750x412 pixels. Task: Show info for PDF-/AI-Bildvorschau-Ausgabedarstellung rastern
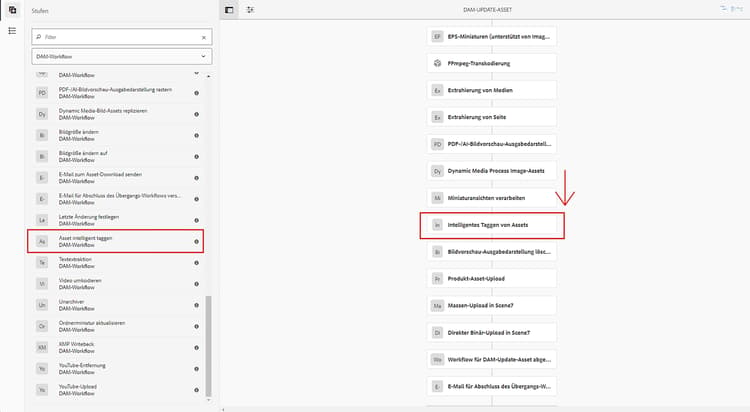[x=197, y=93]
